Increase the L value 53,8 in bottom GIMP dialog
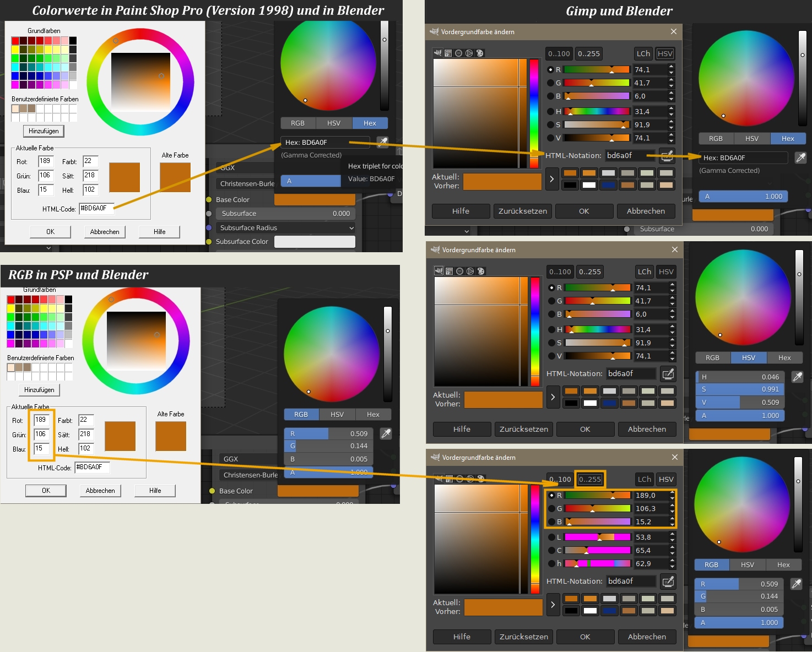Viewport: 812px width, 652px height. tap(672, 534)
